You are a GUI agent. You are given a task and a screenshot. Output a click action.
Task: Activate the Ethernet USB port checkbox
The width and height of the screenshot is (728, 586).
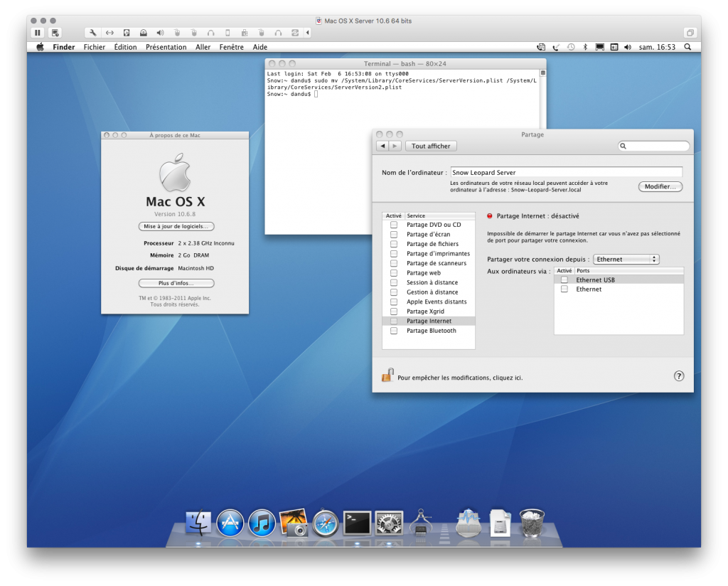564,279
